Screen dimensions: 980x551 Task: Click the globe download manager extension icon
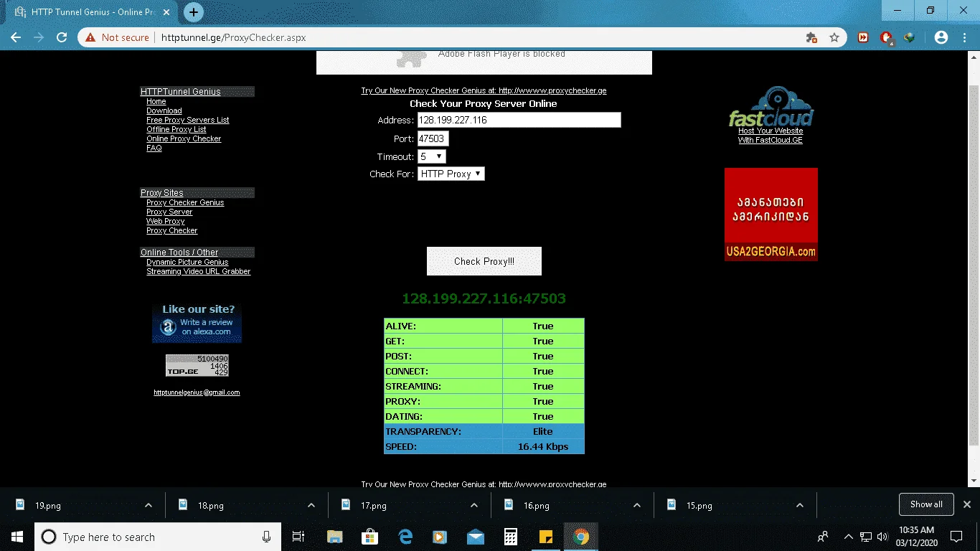(910, 37)
